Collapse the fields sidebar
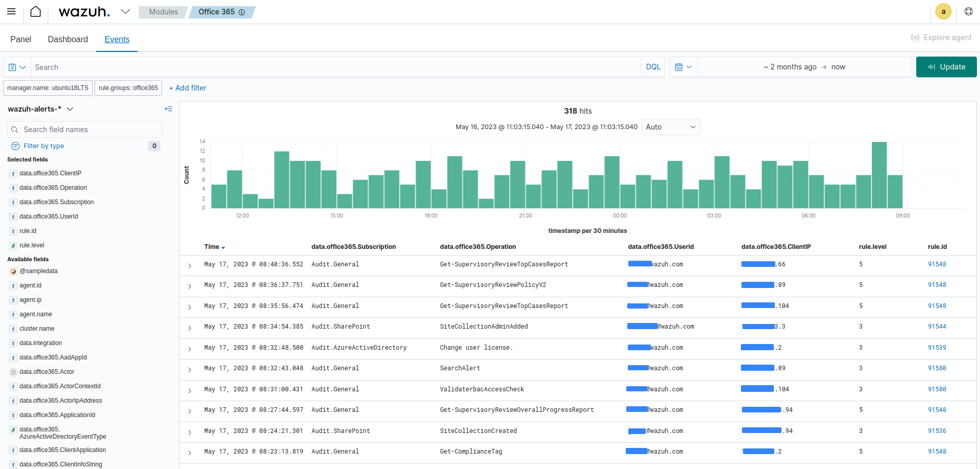This screenshot has height=469, width=980. [168, 109]
